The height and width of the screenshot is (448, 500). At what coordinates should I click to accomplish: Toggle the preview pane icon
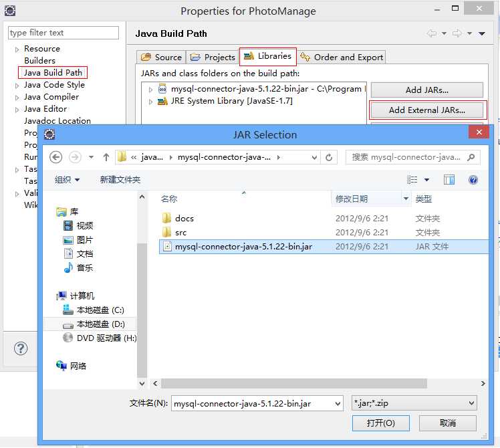[449, 180]
